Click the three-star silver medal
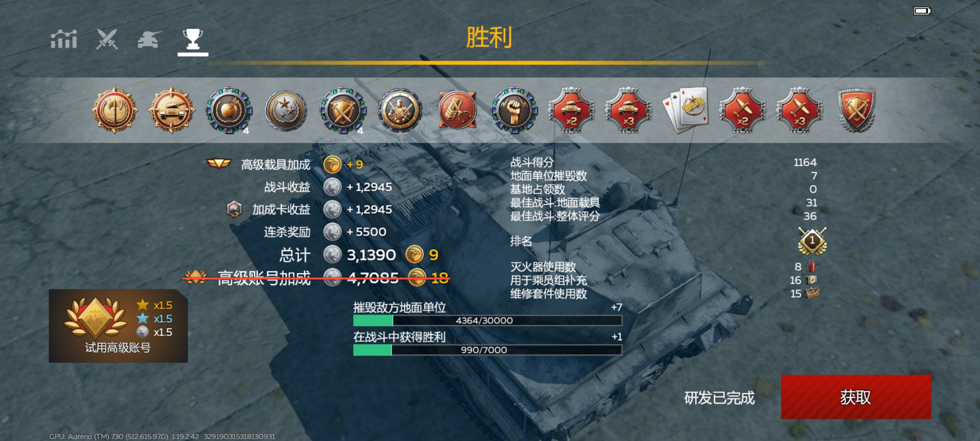 pyautogui.click(x=286, y=110)
